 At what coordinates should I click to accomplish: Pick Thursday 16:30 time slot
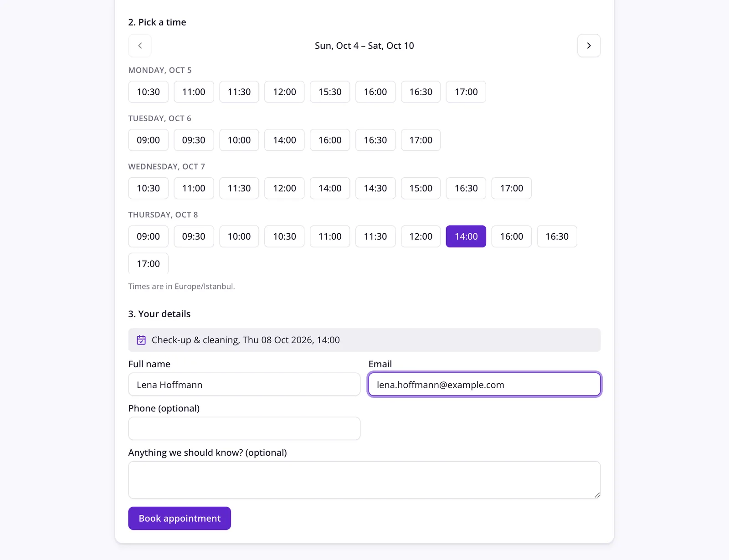click(557, 236)
